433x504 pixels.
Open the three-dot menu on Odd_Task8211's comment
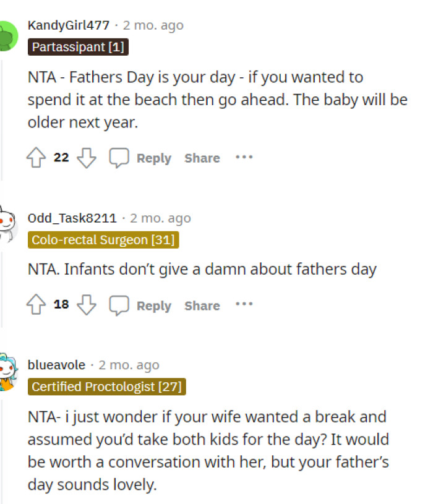coord(244,304)
